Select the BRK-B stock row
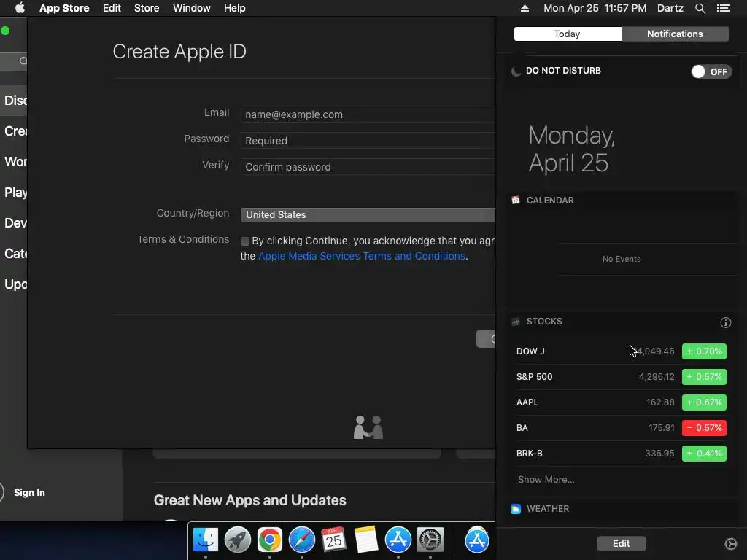Image resolution: width=747 pixels, height=560 pixels. 622,454
